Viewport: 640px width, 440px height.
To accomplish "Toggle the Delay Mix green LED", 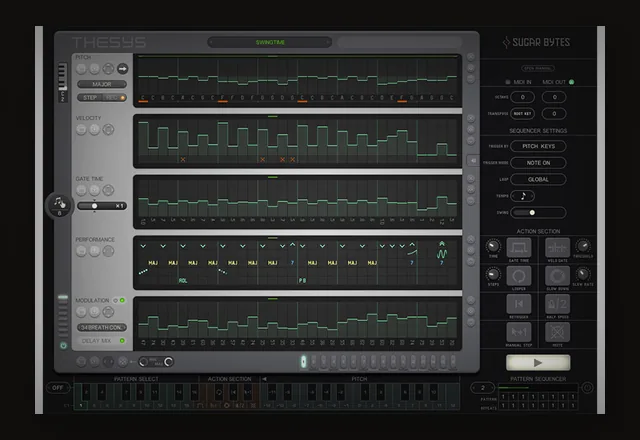I will (122, 340).
